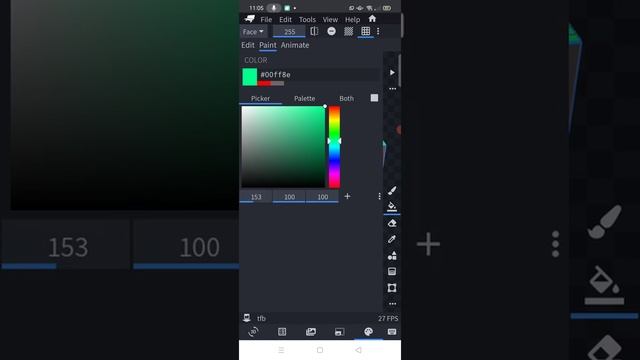The width and height of the screenshot is (640, 360).
Task: Toggle the lock alpha circle icon
Action: coord(331,31)
